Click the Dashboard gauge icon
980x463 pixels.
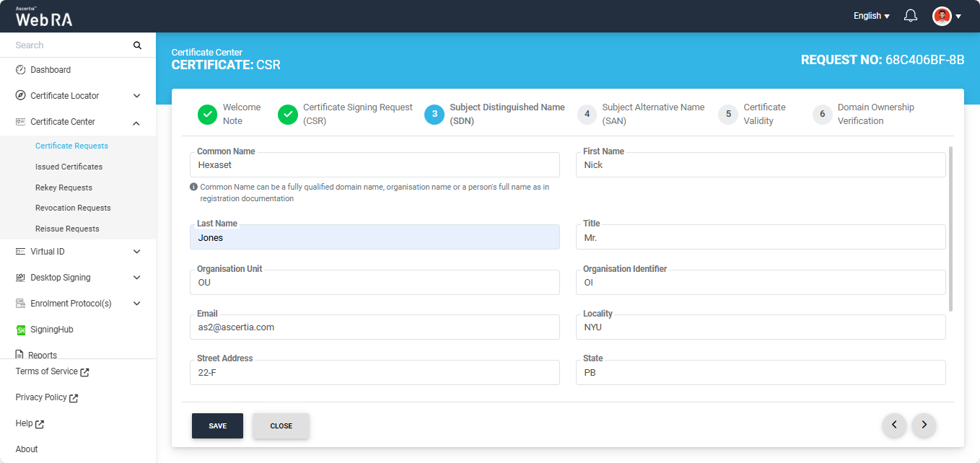[21, 70]
